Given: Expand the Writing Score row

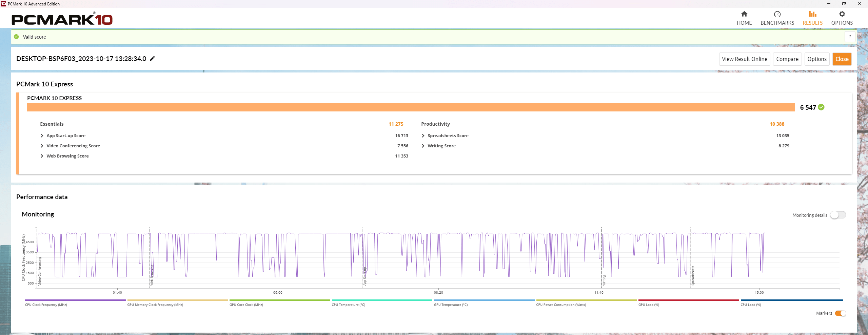Looking at the screenshot, I should tap(423, 146).
